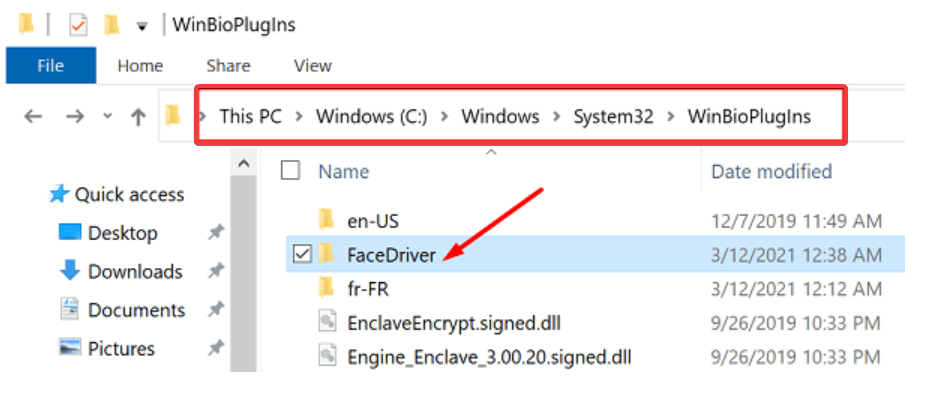
Task: Open the FaceDriver folder icon
Action: coord(326,255)
